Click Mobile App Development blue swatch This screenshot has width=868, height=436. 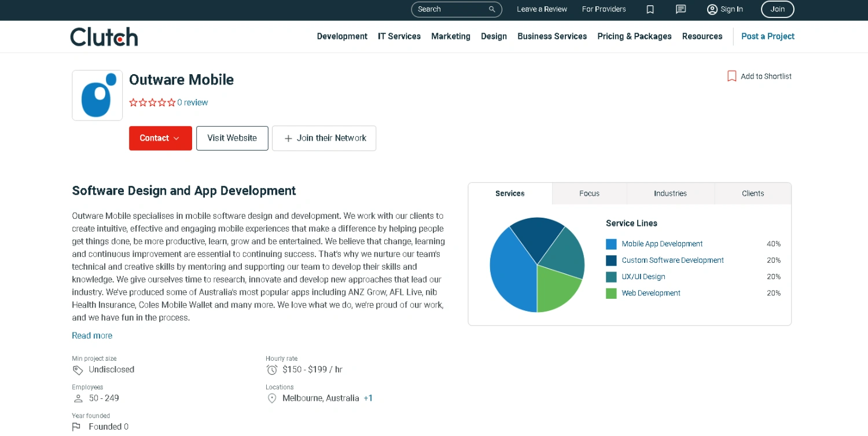[x=611, y=244]
